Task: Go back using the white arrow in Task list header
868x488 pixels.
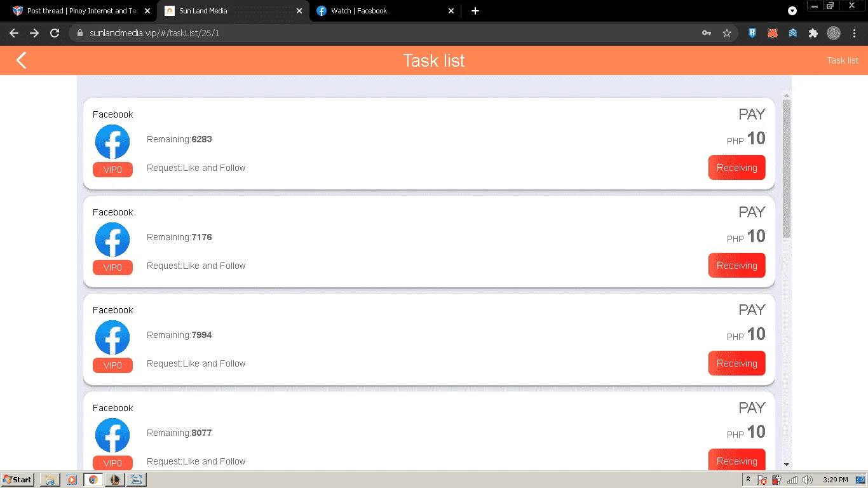Action: [22, 60]
